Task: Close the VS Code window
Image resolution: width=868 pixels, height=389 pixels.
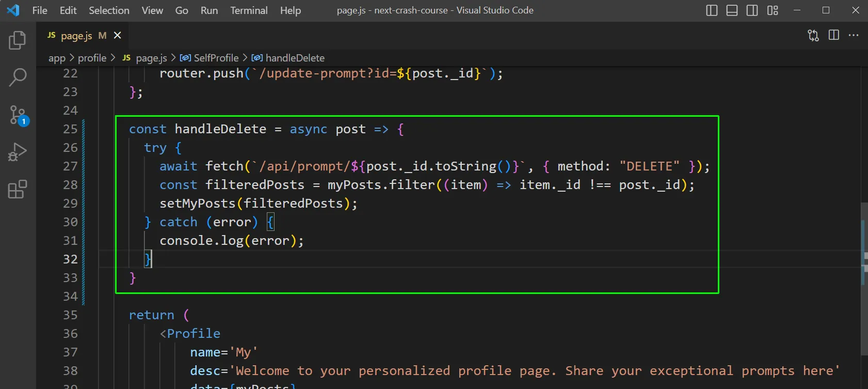Action: tap(855, 10)
